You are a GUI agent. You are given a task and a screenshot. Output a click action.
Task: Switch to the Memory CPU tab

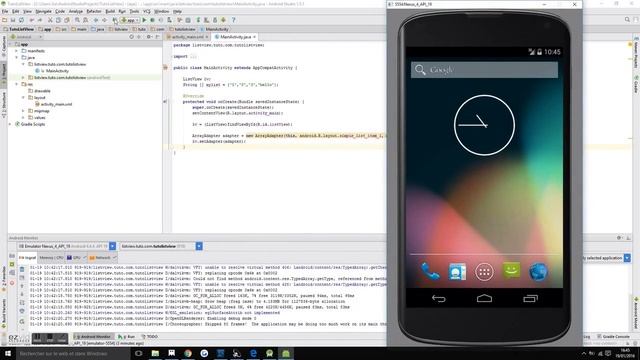(51, 258)
